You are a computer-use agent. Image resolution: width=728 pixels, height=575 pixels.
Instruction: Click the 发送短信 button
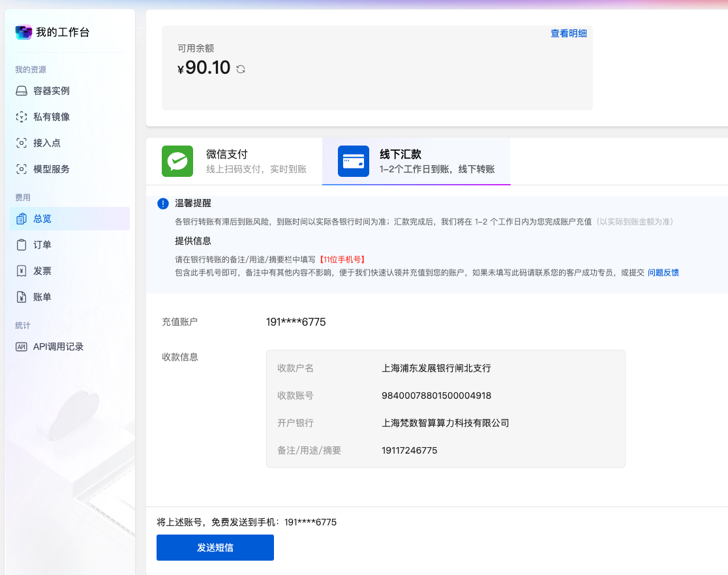[x=215, y=548]
